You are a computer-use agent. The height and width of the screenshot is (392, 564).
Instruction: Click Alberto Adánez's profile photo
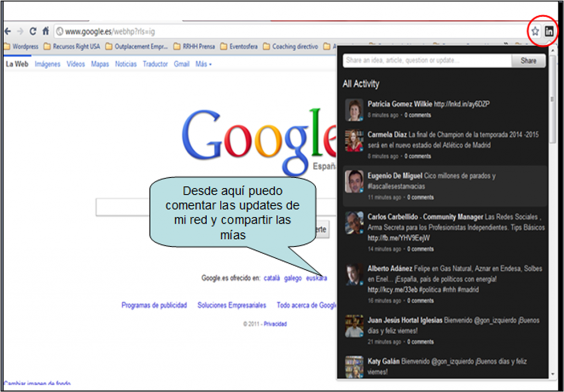tap(354, 274)
